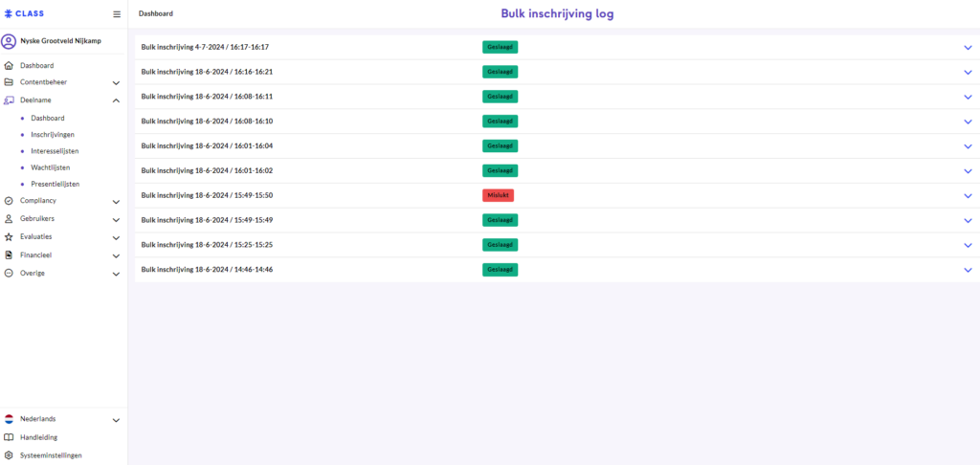
Task: Click the Handleiding book icon
Action: coord(9,437)
